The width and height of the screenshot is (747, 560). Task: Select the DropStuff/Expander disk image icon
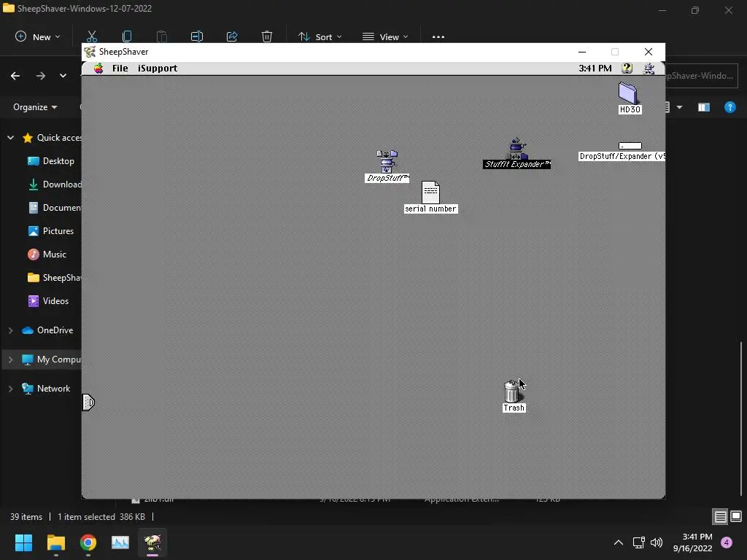click(x=630, y=146)
